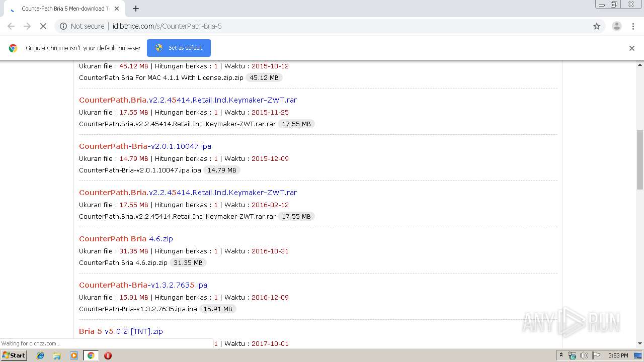Go back to the previous page
The height and width of the screenshot is (362, 644).
[x=11, y=26]
